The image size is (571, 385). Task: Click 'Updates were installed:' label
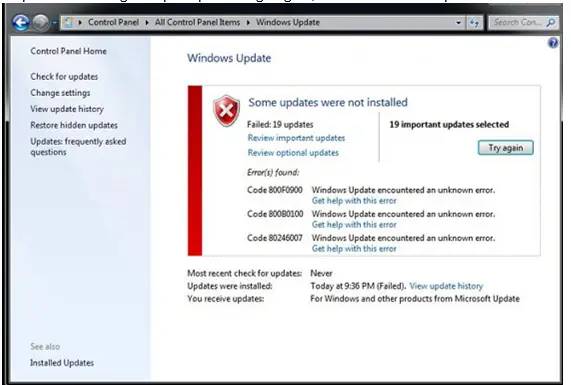230,286
